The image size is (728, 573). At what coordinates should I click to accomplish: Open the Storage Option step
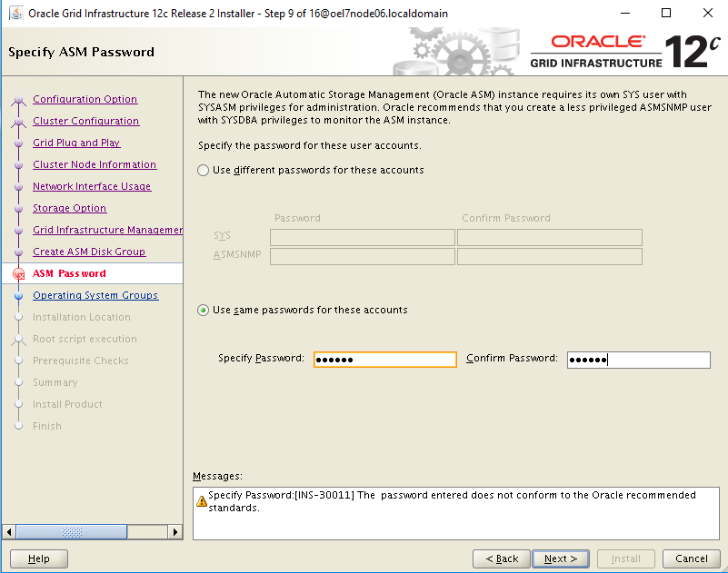pyautogui.click(x=70, y=209)
